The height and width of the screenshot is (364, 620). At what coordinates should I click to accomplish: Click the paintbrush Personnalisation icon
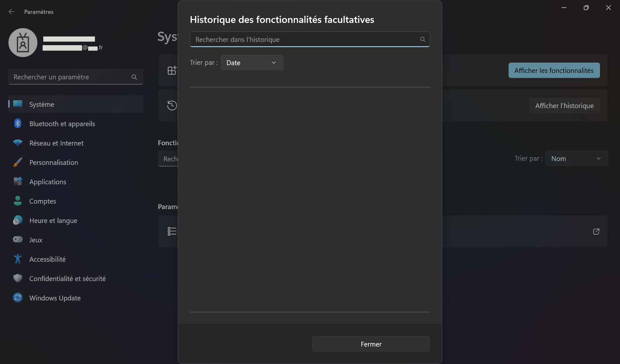18,162
